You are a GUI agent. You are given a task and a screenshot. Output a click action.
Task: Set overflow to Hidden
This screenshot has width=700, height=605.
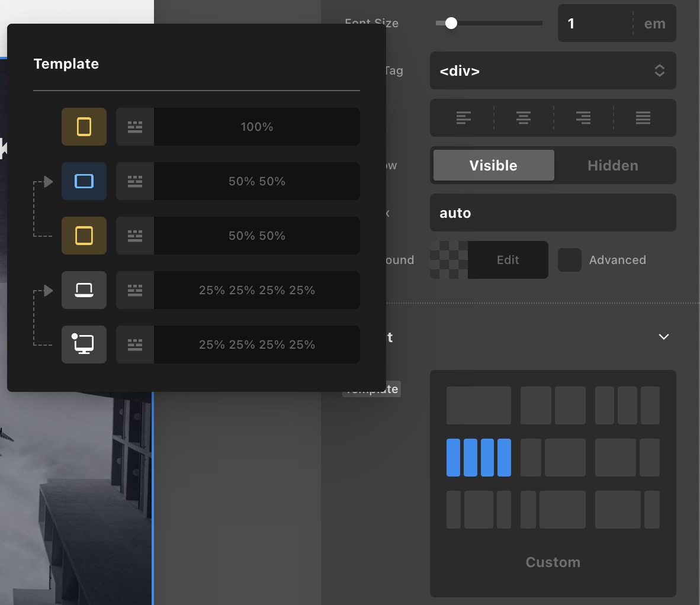(x=613, y=165)
